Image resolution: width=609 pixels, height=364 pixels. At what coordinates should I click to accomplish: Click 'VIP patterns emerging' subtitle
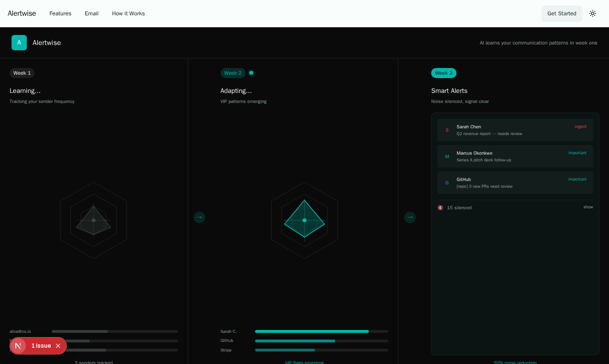pos(244,102)
